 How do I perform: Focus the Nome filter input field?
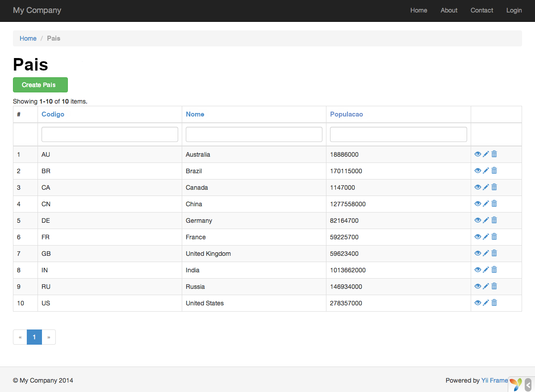click(x=254, y=134)
